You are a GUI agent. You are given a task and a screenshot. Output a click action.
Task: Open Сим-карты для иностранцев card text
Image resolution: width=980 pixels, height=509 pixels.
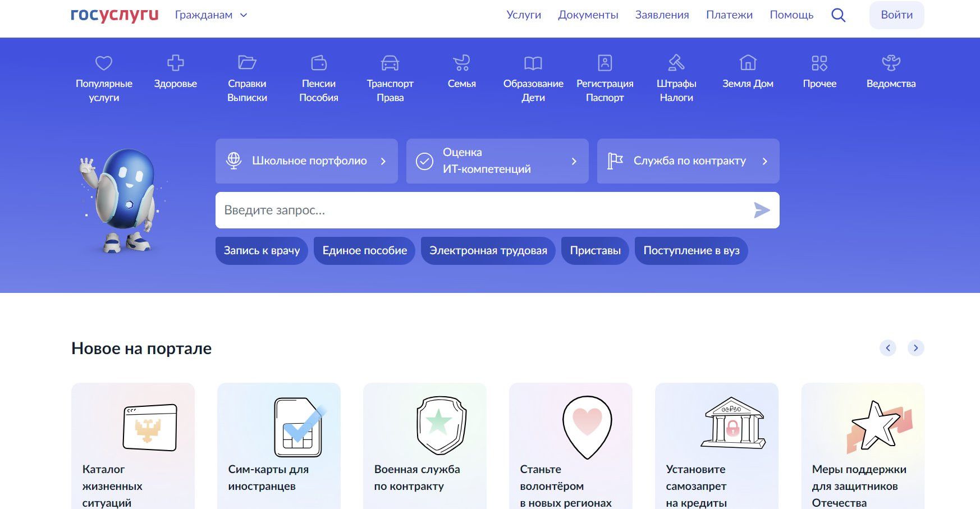268,478
